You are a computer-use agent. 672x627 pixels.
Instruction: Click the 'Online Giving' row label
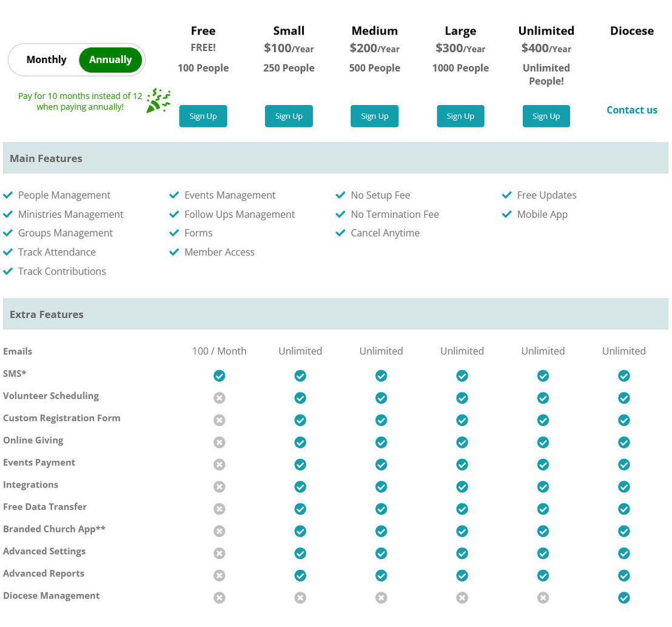point(33,441)
